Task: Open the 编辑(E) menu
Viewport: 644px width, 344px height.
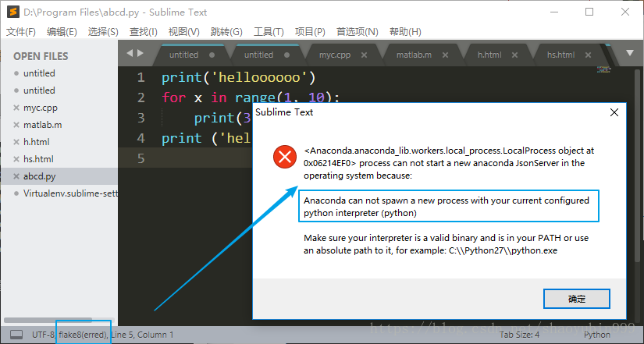Action: (62, 32)
